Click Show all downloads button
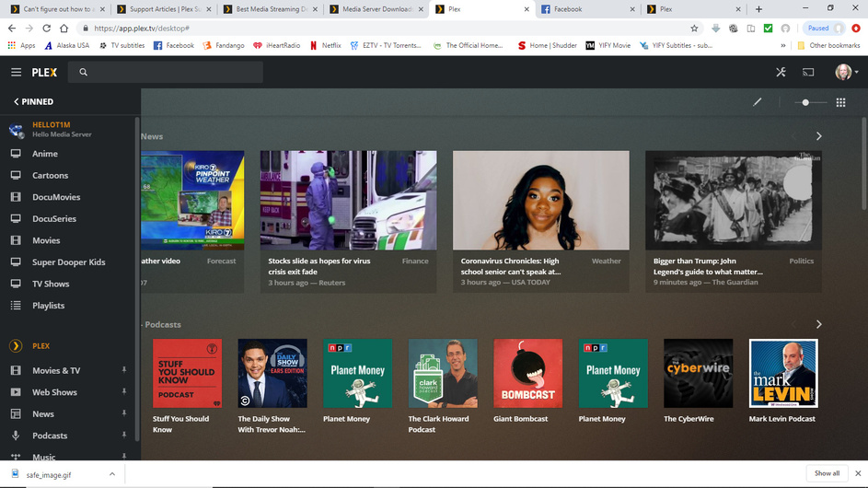Image resolution: width=868 pixels, height=488 pixels. coord(827,473)
